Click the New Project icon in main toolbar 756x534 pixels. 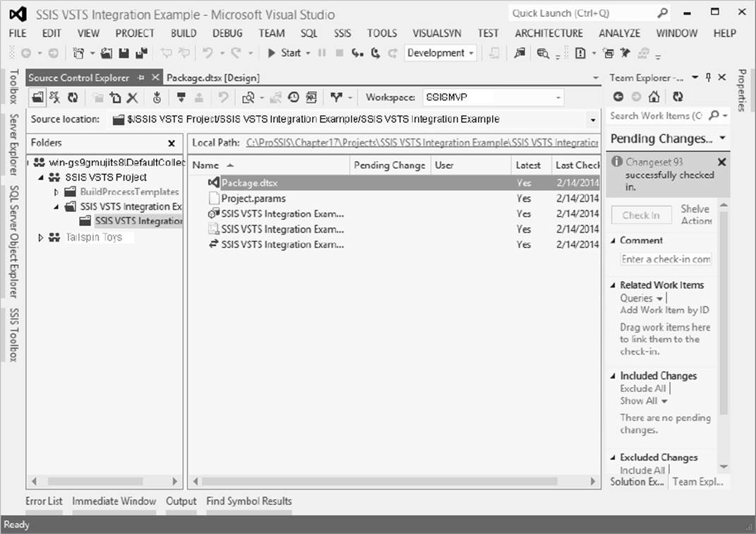78,53
